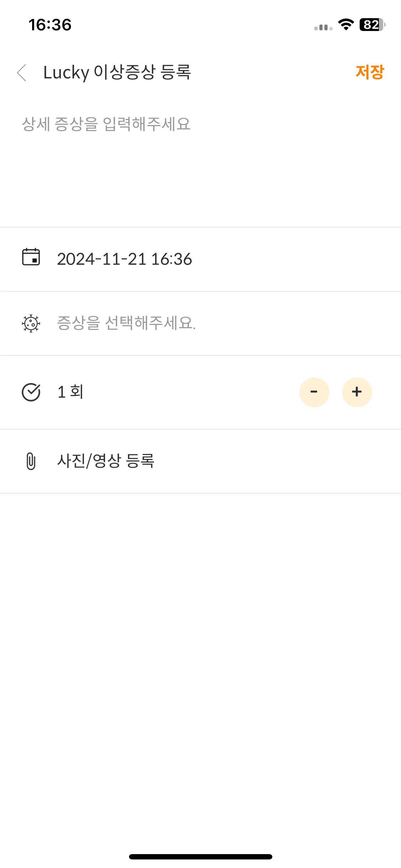
Task: Tap the status bar clock 16:36
Action: click(50, 25)
